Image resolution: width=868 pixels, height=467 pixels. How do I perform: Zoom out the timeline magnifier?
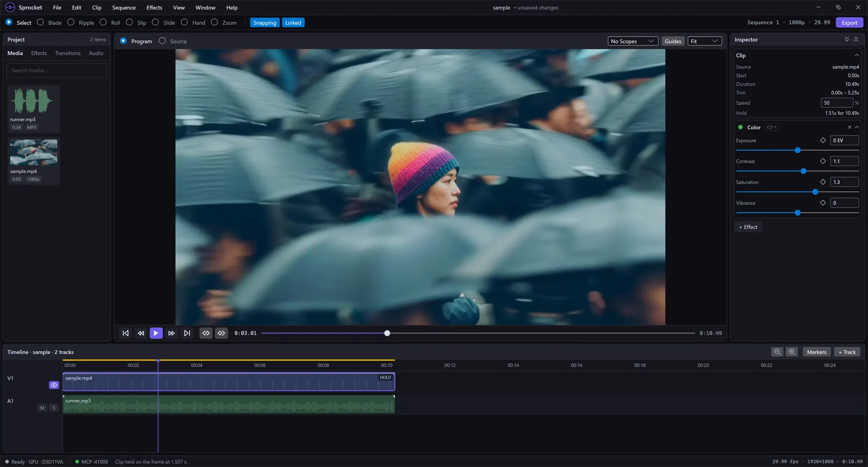point(777,352)
